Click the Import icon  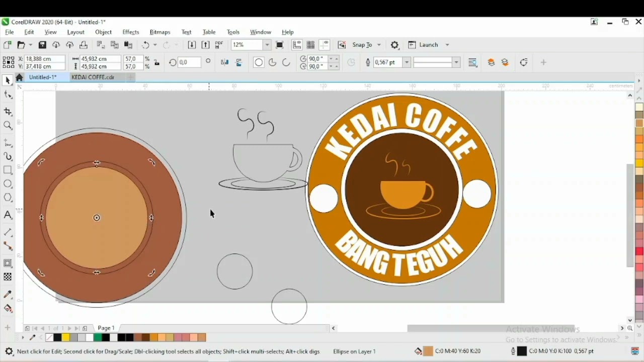click(192, 45)
